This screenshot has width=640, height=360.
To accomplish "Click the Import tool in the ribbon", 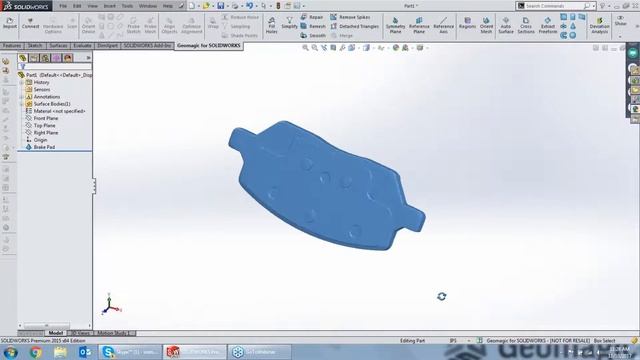I will [10, 23].
